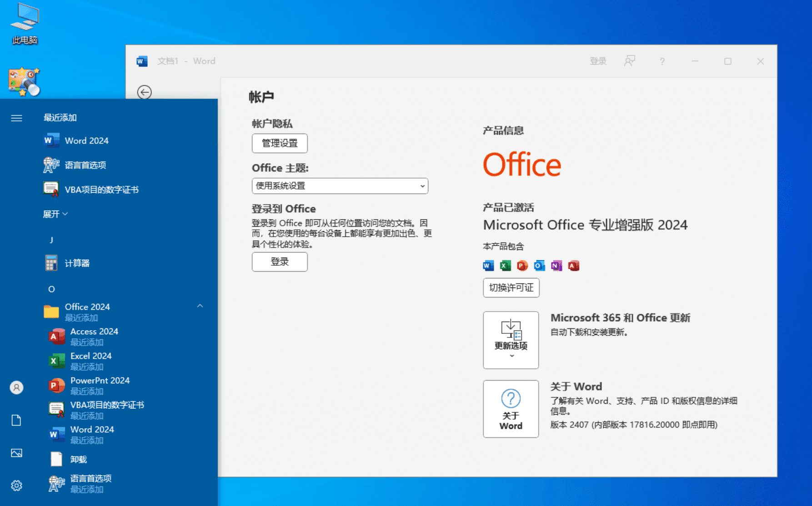
Task: Collapse the Office 2024 folder
Action: [x=200, y=306]
